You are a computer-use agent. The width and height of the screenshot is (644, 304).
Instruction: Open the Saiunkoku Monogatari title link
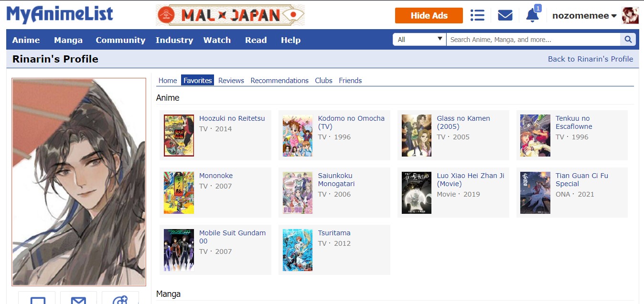tap(336, 179)
